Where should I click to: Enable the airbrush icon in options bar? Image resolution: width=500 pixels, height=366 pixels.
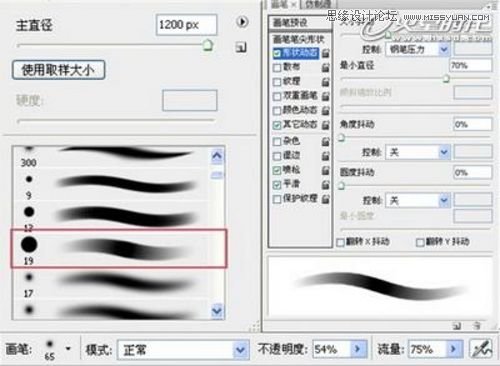pos(481,349)
